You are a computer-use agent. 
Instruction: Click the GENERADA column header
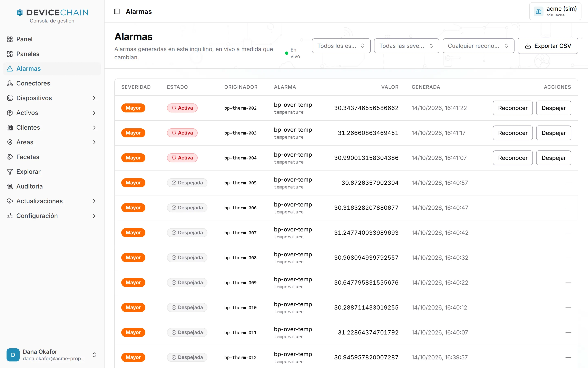(426, 87)
